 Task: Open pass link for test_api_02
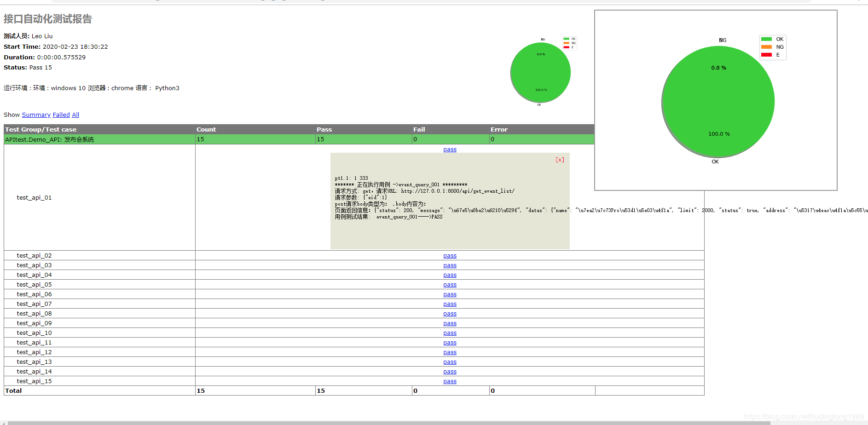pyautogui.click(x=450, y=256)
